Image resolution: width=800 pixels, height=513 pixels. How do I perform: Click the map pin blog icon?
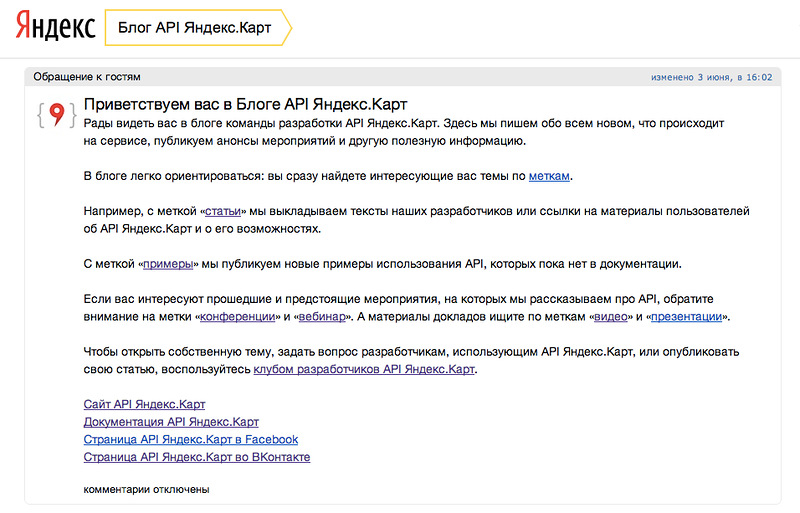pos(57,114)
